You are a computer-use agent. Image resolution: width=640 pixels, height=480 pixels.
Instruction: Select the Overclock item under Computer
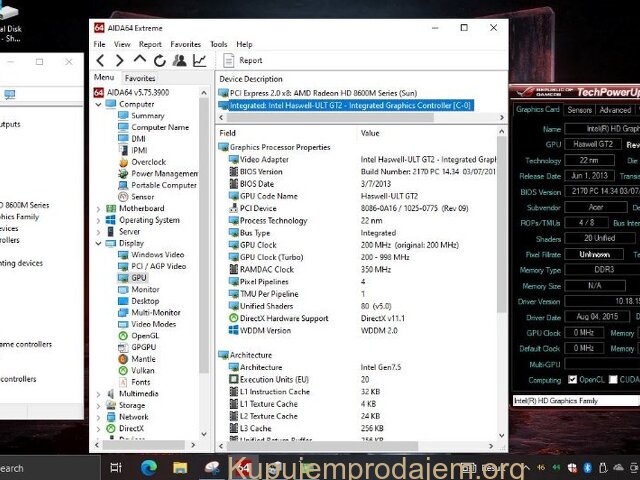[148, 162]
